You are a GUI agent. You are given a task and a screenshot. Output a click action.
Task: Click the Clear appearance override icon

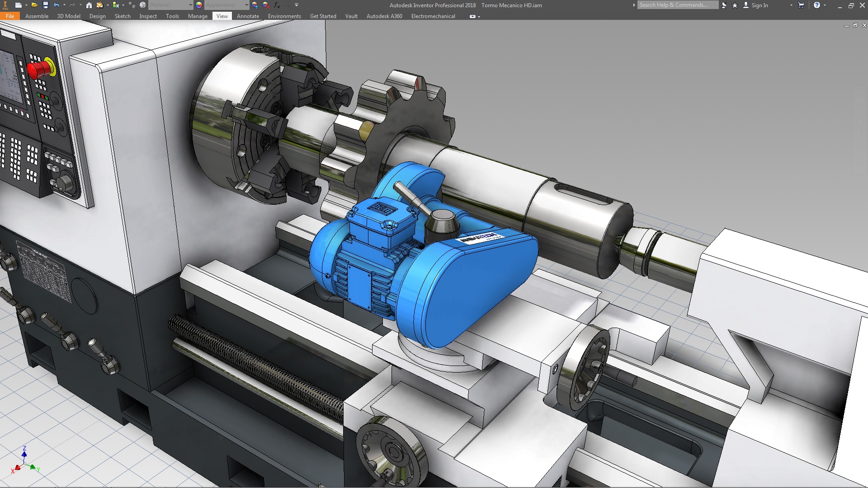pos(266,5)
